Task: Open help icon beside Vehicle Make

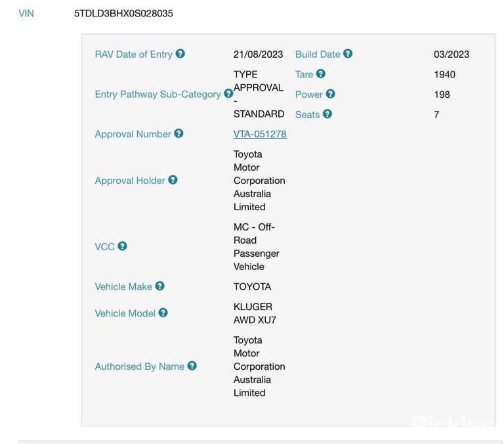Action: 159,286
